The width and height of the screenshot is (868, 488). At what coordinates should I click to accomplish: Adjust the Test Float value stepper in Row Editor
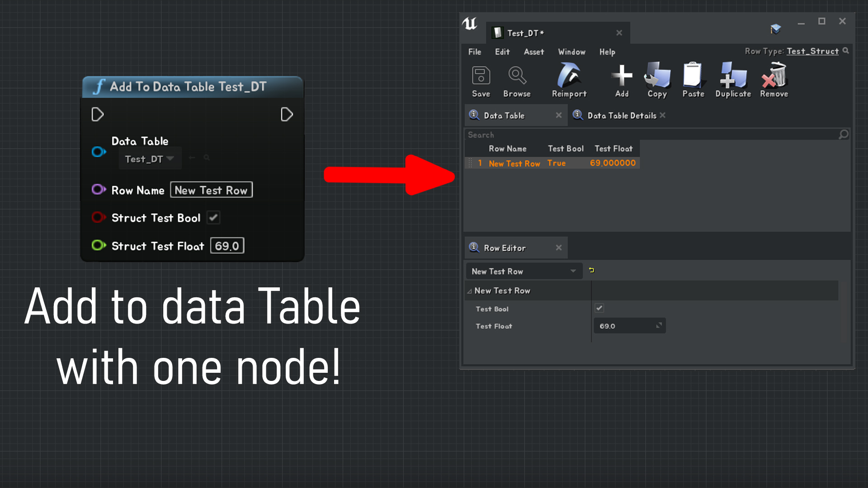(x=659, y=325)
